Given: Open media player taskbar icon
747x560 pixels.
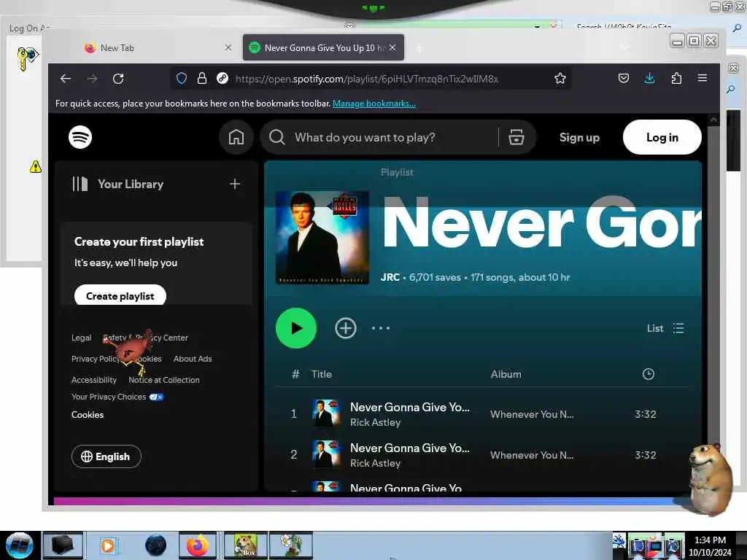Looking at the screenshot, I should 108,545.
